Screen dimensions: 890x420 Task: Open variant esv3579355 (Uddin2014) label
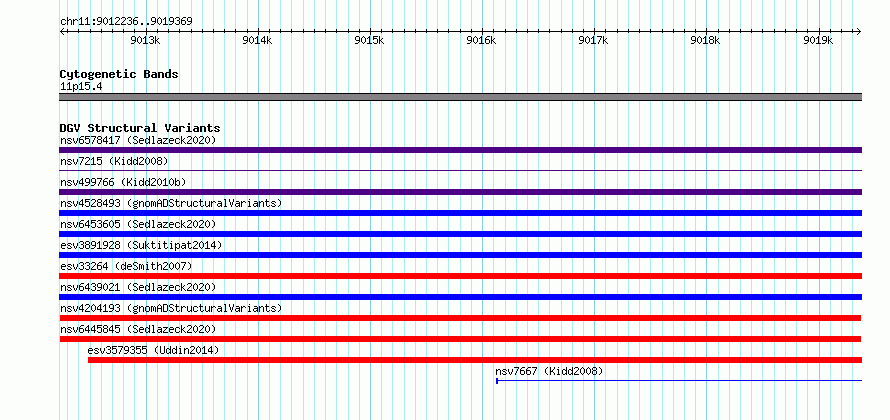pyautogui.click(x=153, y=350)
